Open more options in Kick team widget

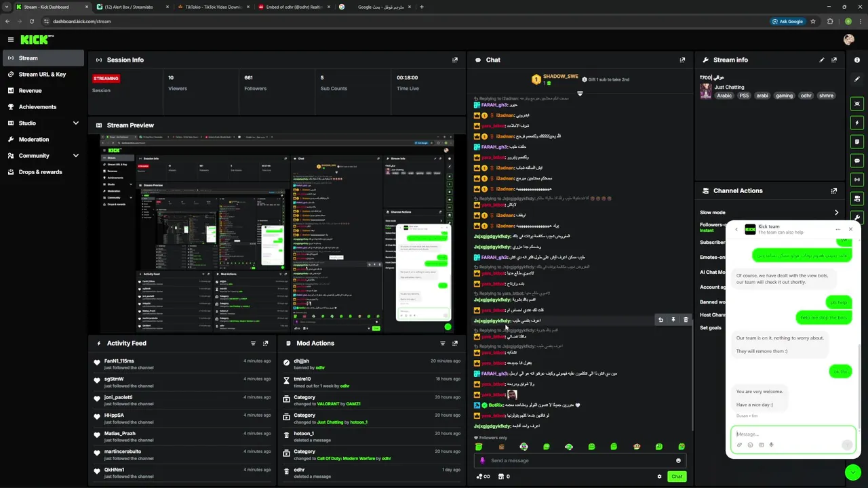[838, 229]
